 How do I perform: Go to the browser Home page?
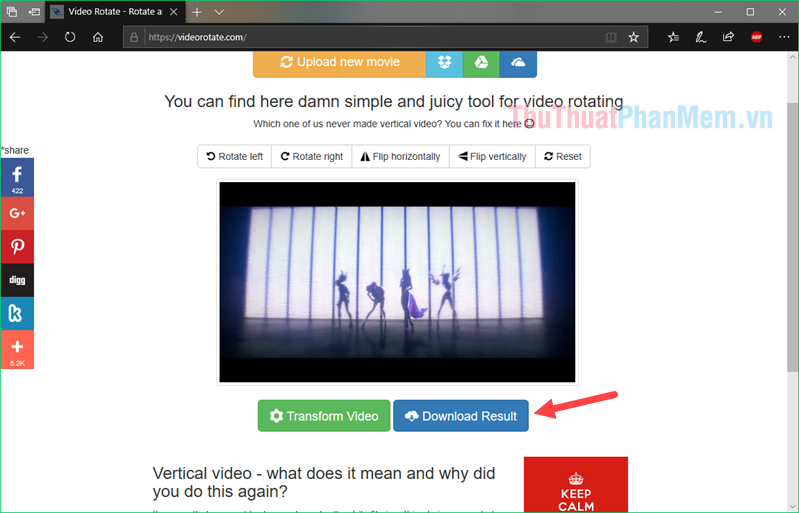pyautogui.click(x=98, y=37)
